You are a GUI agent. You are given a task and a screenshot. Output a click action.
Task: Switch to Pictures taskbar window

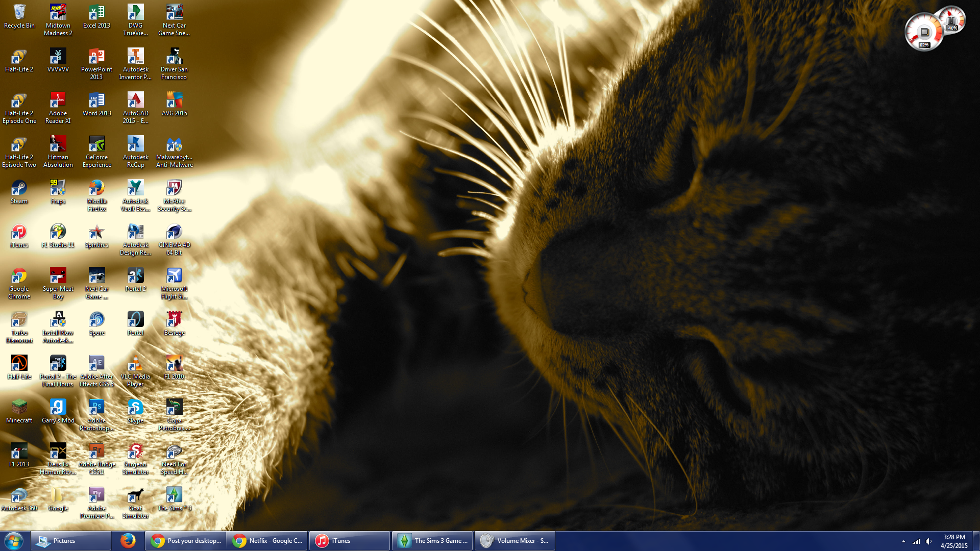coord(71,541)
